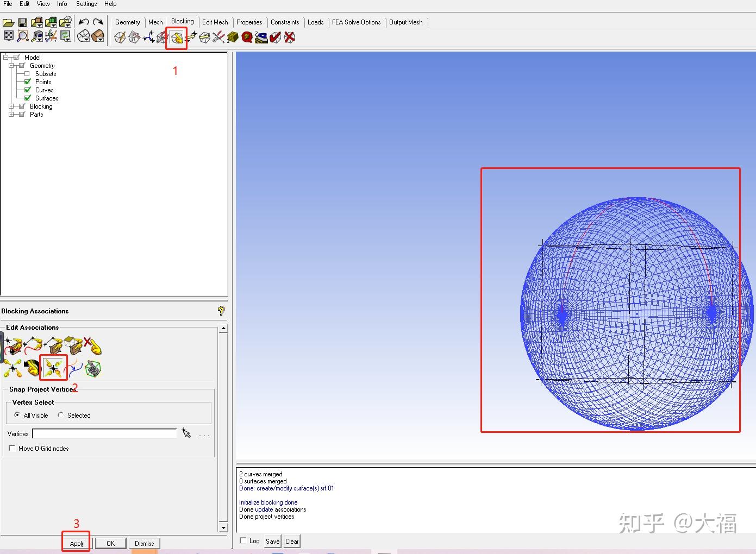Click the Delete Block red X icon
The height and width of the screenshot is (554, 756).
pyautogui.click(x=290, y=37)
